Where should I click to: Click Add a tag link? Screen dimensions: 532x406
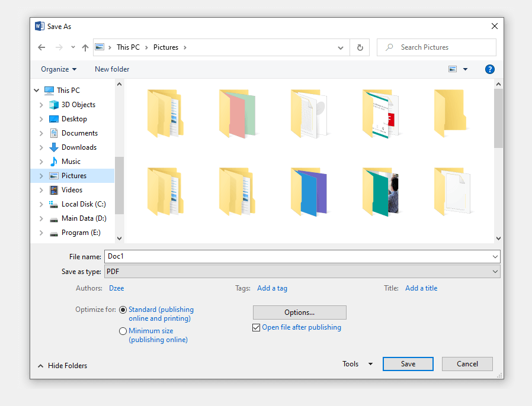pyautogui.click(x=272, y=288)
